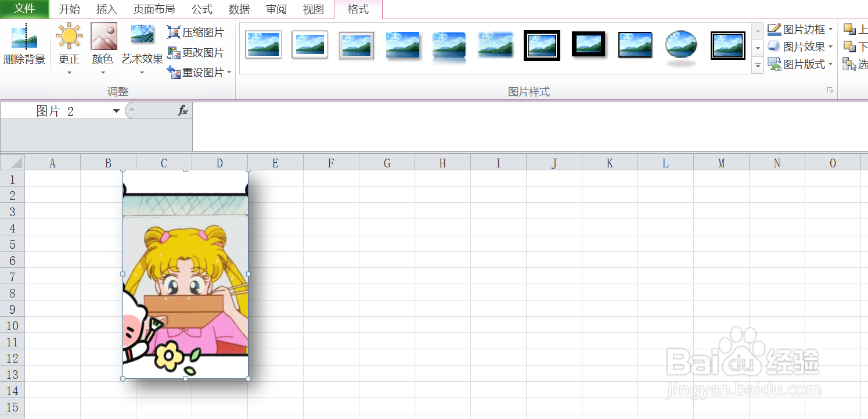868x419 pixels.
Task: Click the inserted Sailor Moon picture
Action: (185, 274)
